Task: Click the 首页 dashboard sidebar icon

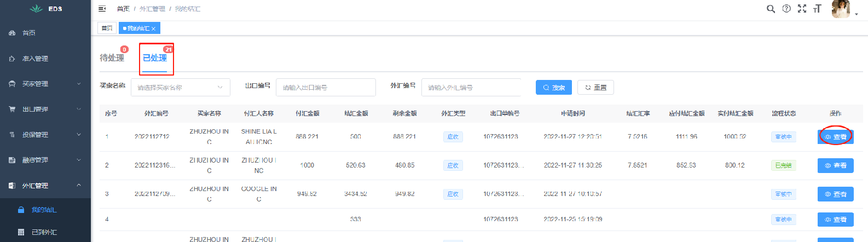Action: click(12, 33)
